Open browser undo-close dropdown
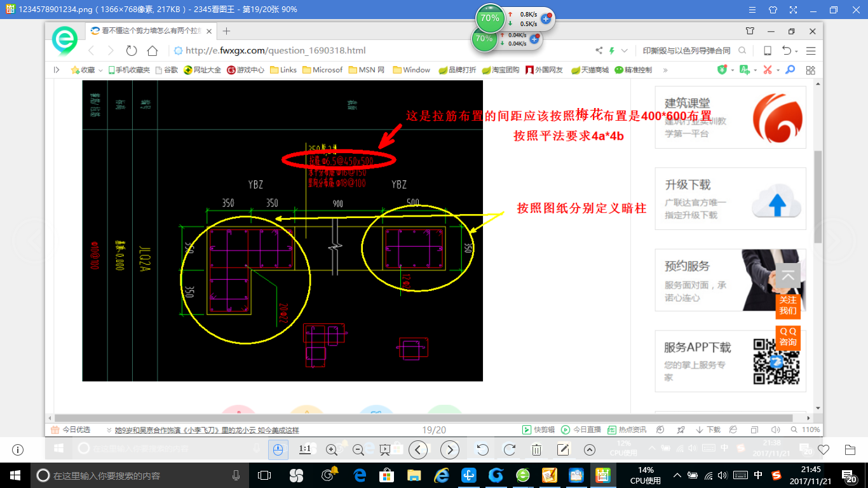This screenshot has height=488, width=868. coord(790,50)
